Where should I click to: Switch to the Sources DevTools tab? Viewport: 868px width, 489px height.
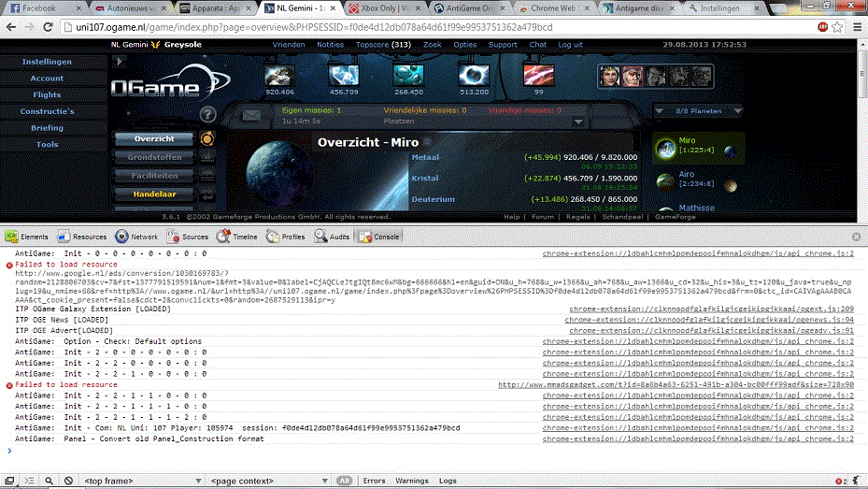(x=188, y=237)
